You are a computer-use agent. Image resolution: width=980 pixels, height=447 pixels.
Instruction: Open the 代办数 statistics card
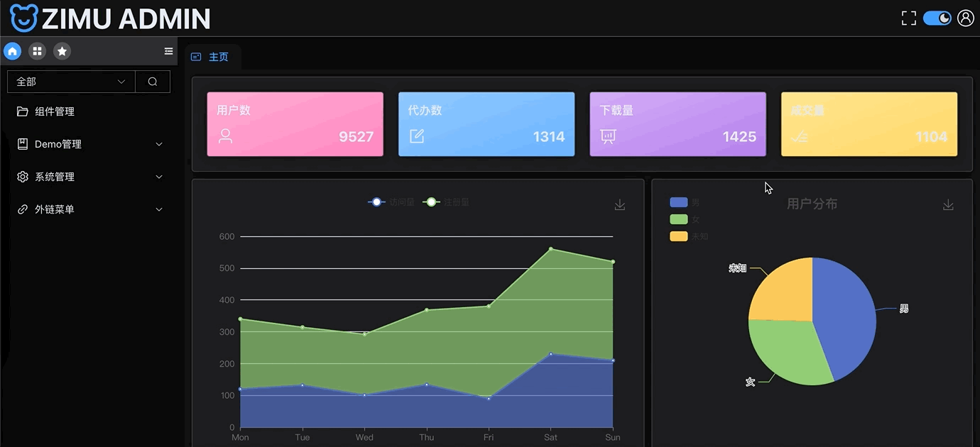[486, 124]
